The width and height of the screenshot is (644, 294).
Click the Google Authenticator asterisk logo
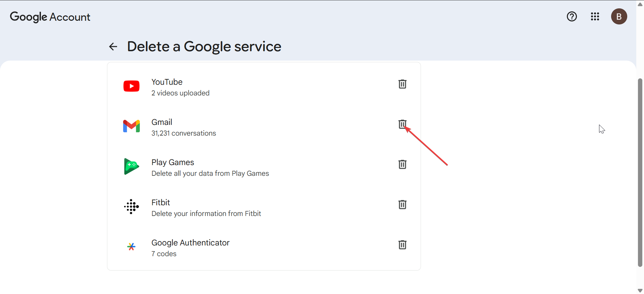(x=131, y=247)
